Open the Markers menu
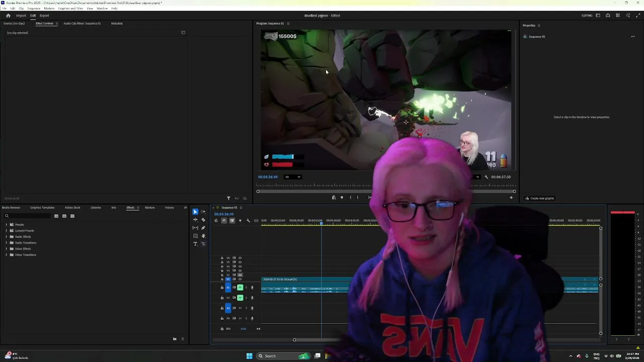This screenshot has height=362, width=644. [x=49, y=9]
